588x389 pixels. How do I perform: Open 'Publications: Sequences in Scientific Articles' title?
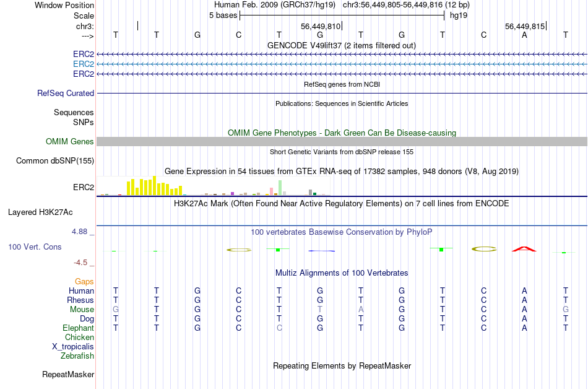pyautogui.click(x=342, y=103)
